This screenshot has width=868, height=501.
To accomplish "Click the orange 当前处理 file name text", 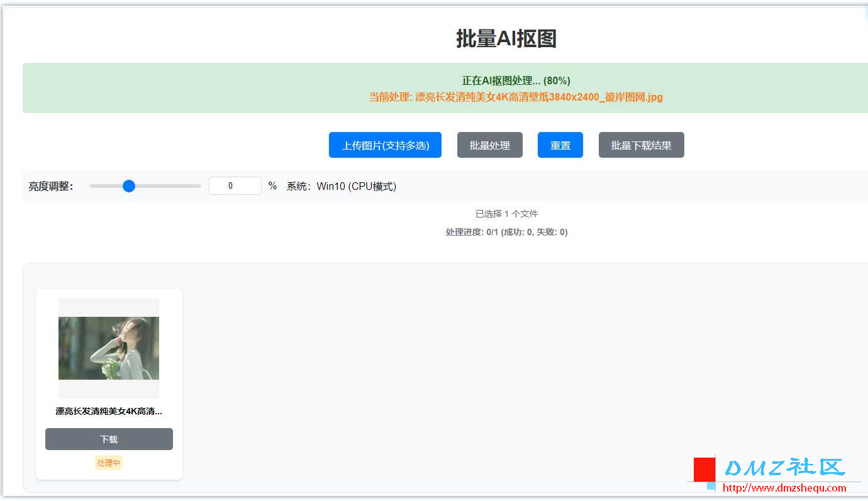I will (x=516, y=97).
